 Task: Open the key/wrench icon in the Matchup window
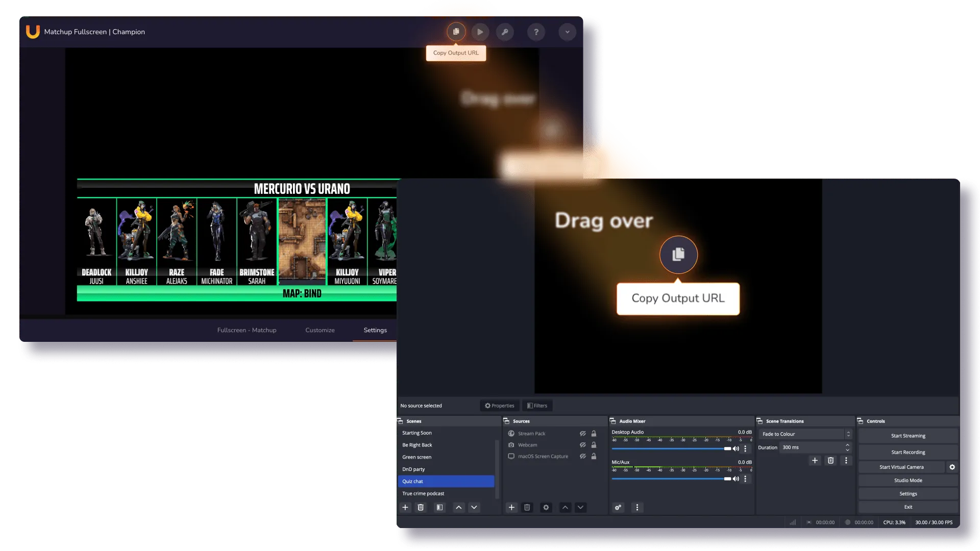[505, 32]
